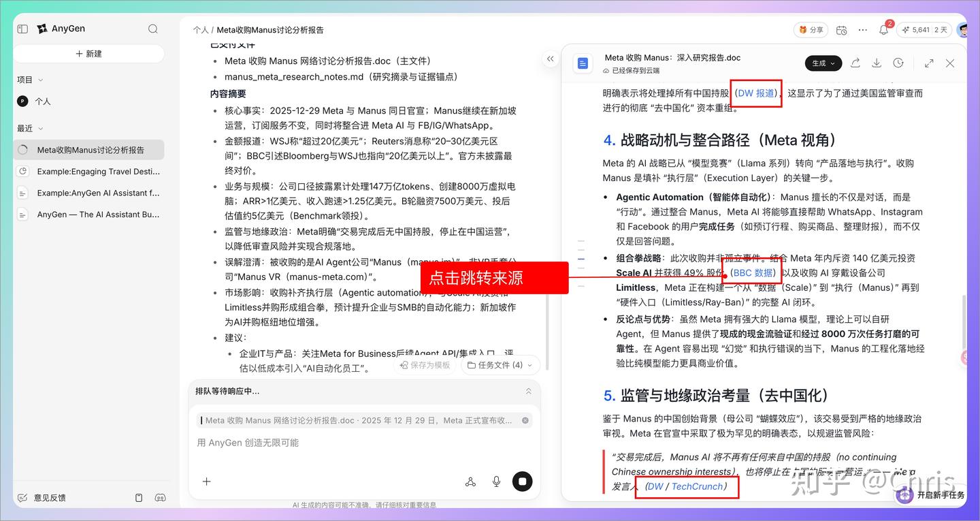
Task: Expand the document to fullscreen
Action: tap(929, 63)
